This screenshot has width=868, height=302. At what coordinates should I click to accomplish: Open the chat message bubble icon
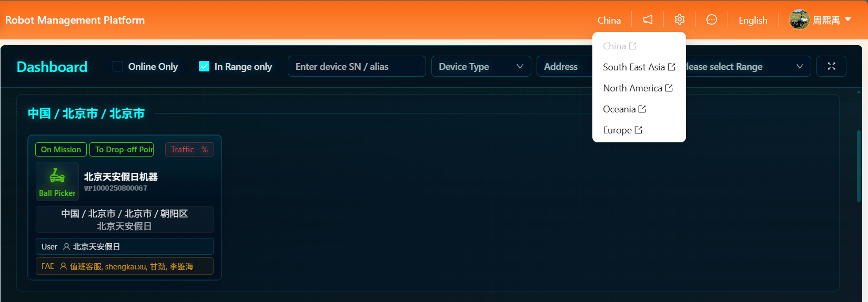click(712, 19)
